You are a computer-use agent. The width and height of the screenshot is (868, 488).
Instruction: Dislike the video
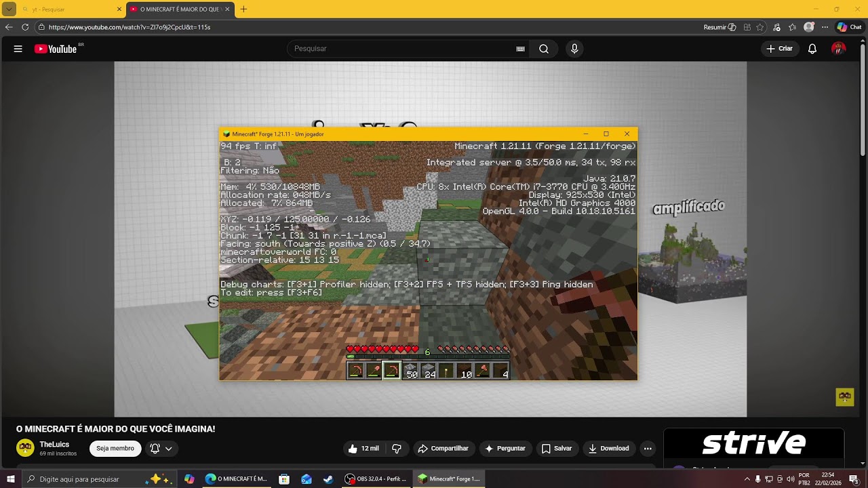coord(397,448)
